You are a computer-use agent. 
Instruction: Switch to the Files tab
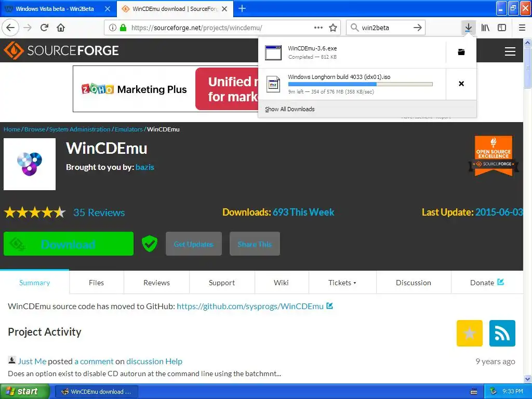coord(96,283)
